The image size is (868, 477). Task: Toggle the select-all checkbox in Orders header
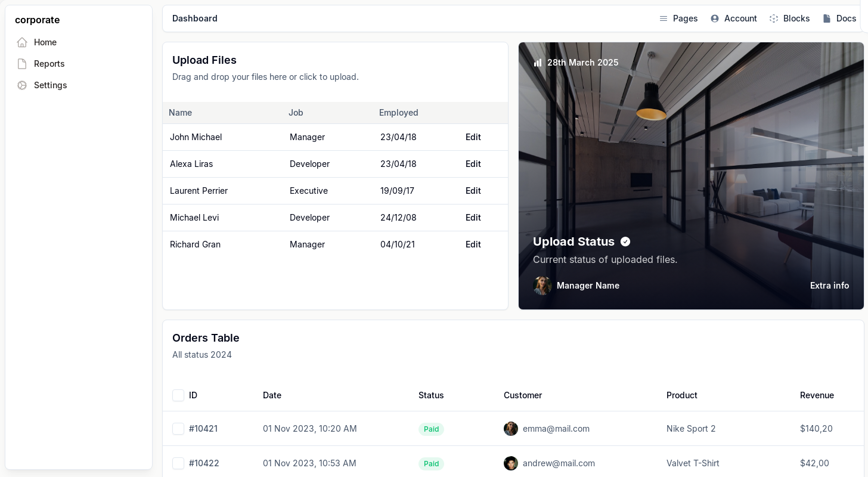pos(178,395)
